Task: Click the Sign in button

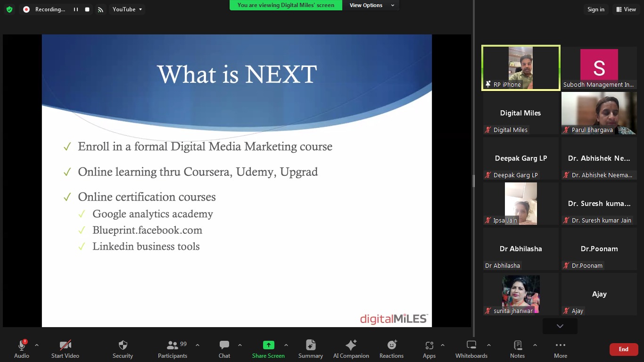Action: (595, 9)
